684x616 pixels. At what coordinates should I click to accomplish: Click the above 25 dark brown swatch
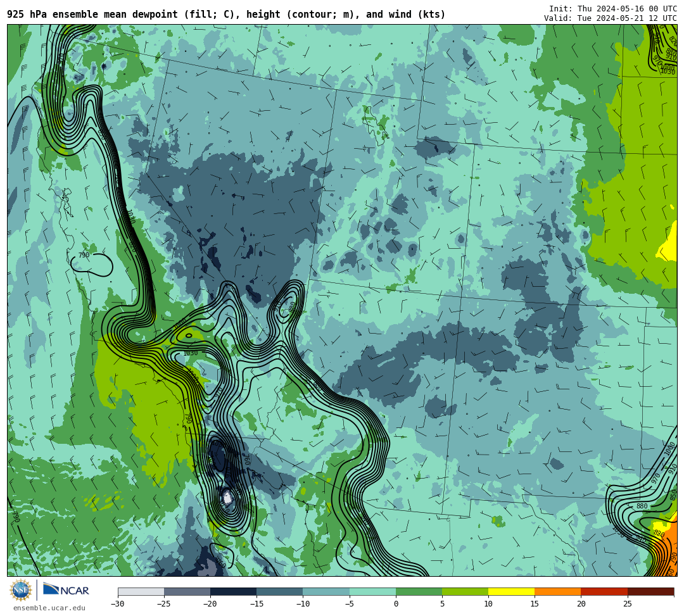[651, 591]
